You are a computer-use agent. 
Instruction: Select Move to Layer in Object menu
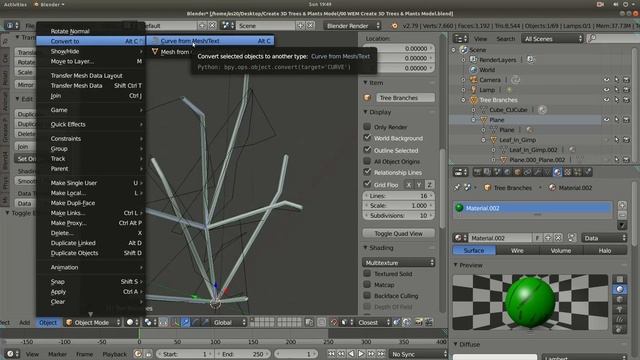click(x=90, y=61)
